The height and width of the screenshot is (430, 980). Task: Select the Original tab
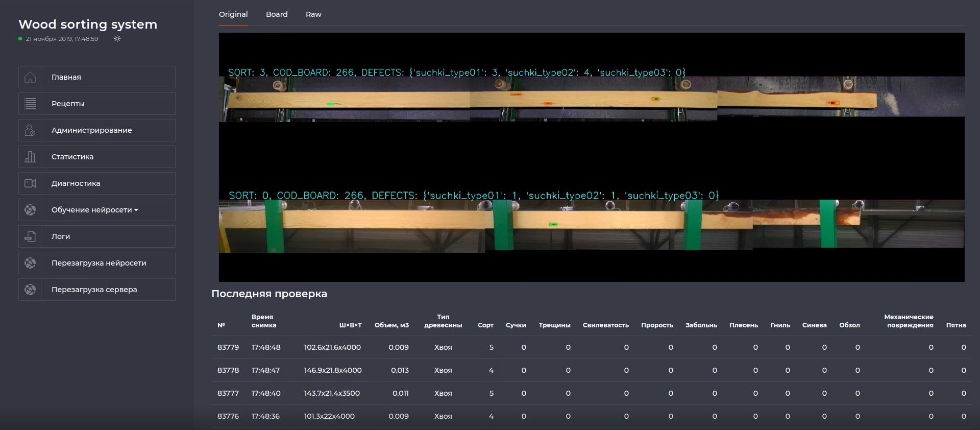click(233, 14)
